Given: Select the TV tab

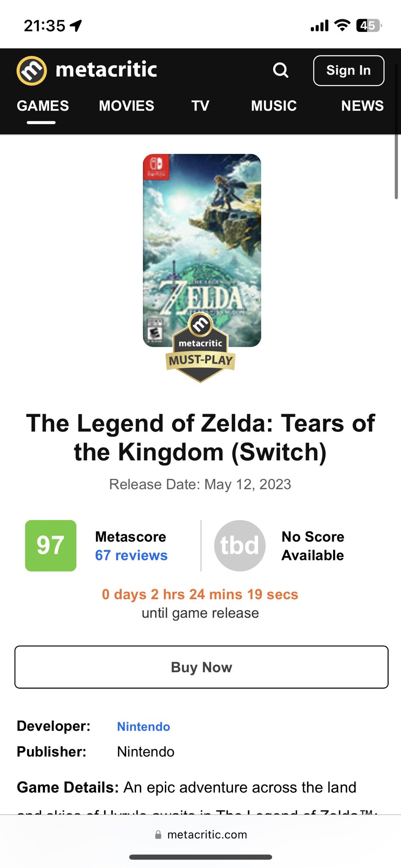Looking at the screenshot, I should pos(200,106).
